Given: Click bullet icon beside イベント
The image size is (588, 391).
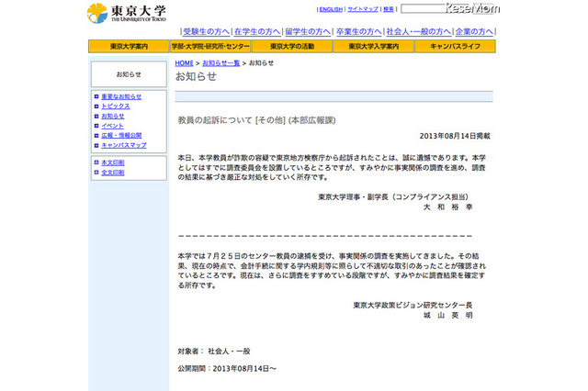Looking at the screenshot, I should [96, 126].
